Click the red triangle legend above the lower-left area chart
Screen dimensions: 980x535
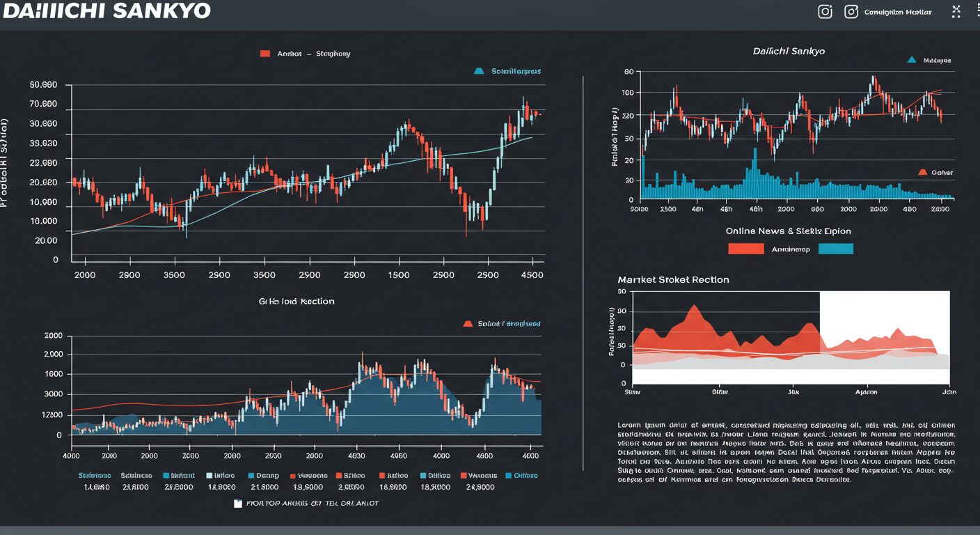pyautogui.click(x=468, y=324)
